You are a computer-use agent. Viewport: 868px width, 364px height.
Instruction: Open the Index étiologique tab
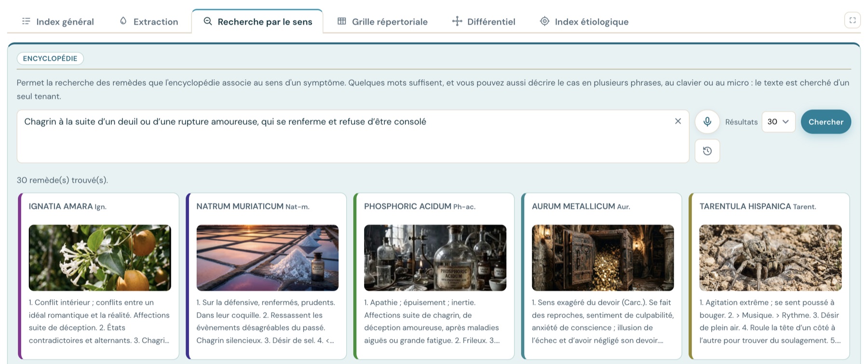click(x=584, y=22)
